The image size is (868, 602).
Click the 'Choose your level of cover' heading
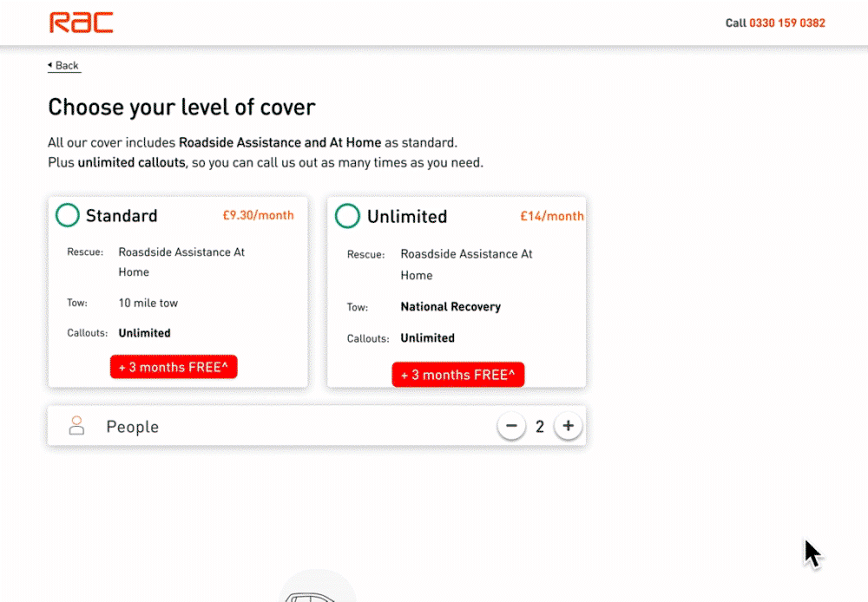[x=181, y=108]
